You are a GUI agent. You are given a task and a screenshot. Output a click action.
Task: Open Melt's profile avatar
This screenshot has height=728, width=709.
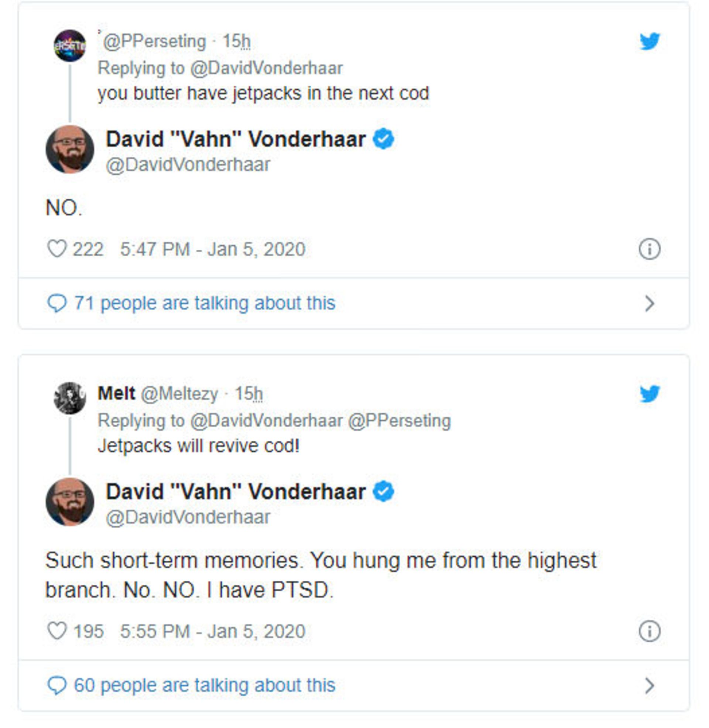pyautogui.click(x=70, y=398)
